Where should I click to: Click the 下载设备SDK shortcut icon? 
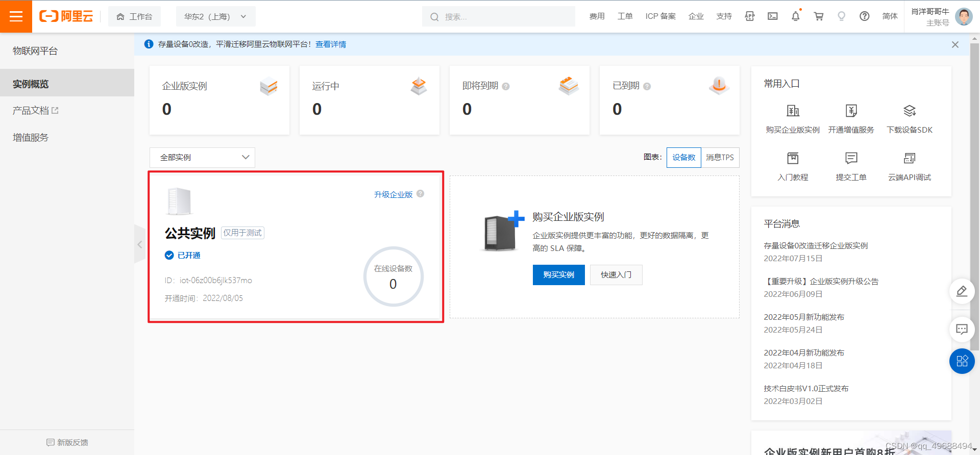click(x=910, y=111)
